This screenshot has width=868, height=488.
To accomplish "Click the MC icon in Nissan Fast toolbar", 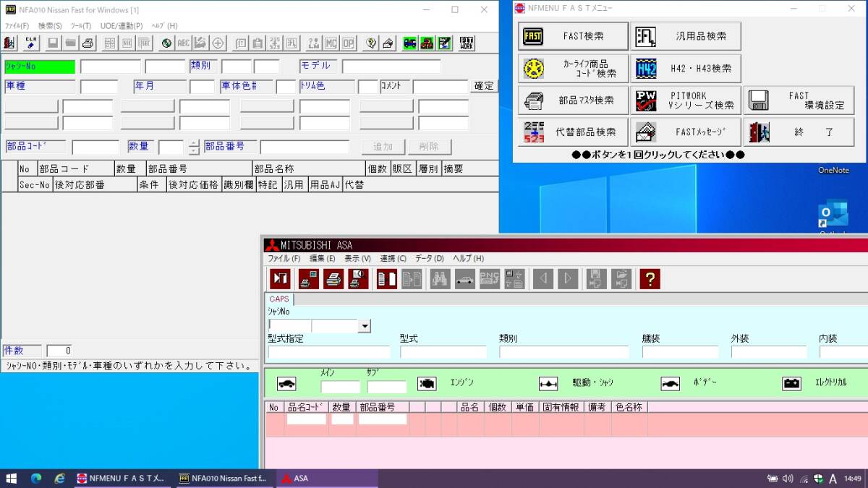I will pyautogui.click(x=331, y=43).
